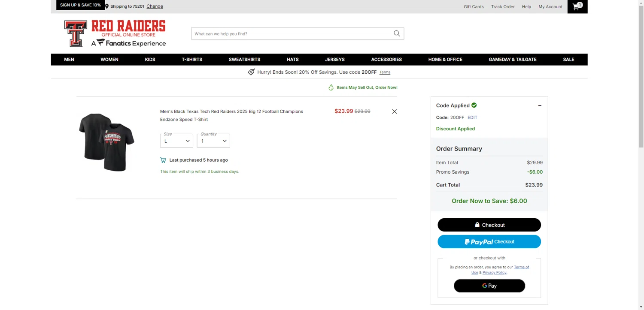This screenshot has height=310, width=644.
Task: Click the search magnifier icon
Action: [x=397, y=33]
